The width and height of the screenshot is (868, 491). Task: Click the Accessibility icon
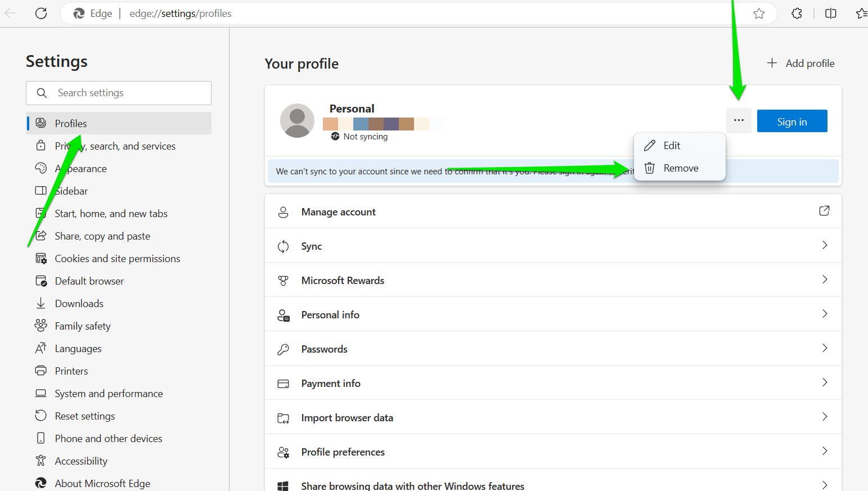point(41,461)
